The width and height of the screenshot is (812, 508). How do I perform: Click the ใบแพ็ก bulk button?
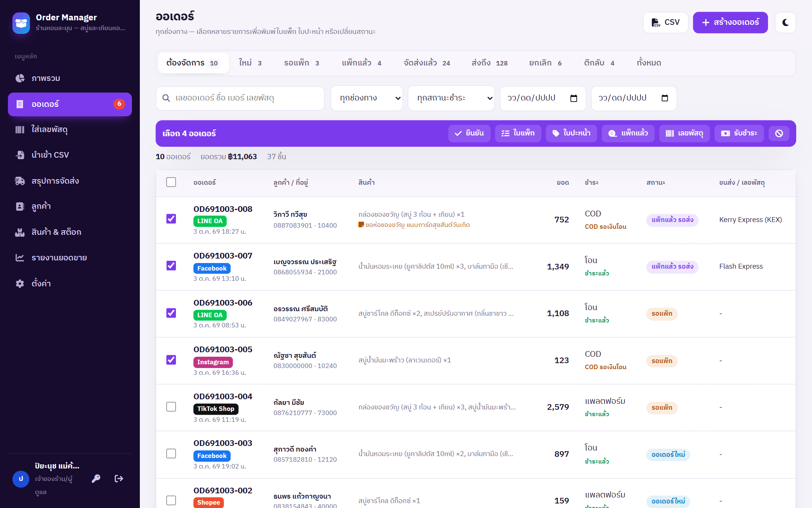pyautogui.click(x=518, y=133)
